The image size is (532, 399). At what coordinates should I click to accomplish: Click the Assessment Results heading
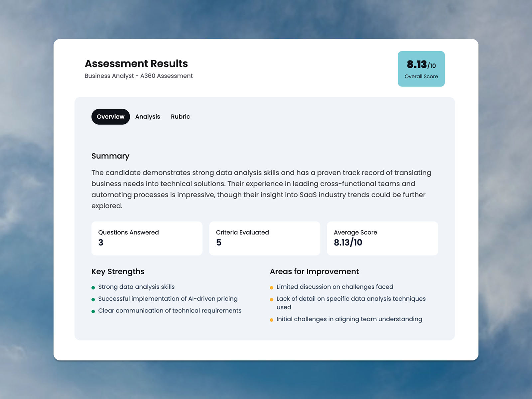(x=136, y=64)
